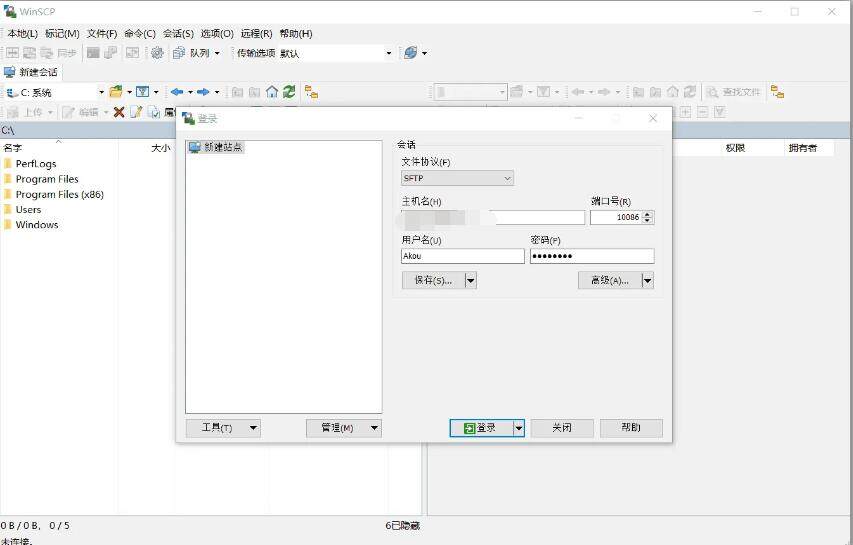This screenshot has height=545, width=853.
Task: Select the new site (新建站点) entry
Action: [216, 147]
